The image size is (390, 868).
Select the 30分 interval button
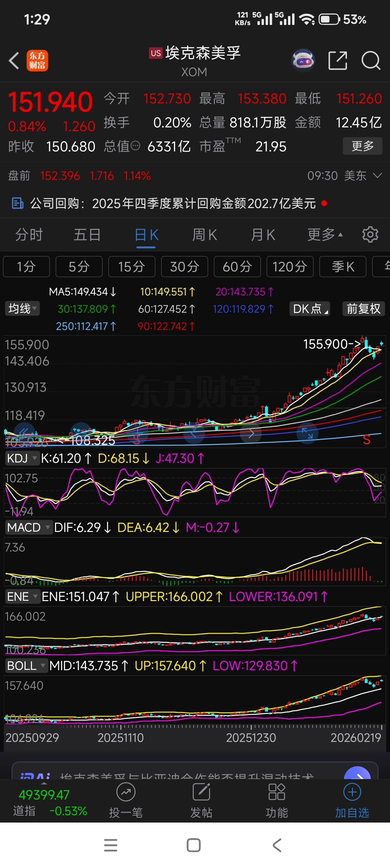[x=184, y=267]
